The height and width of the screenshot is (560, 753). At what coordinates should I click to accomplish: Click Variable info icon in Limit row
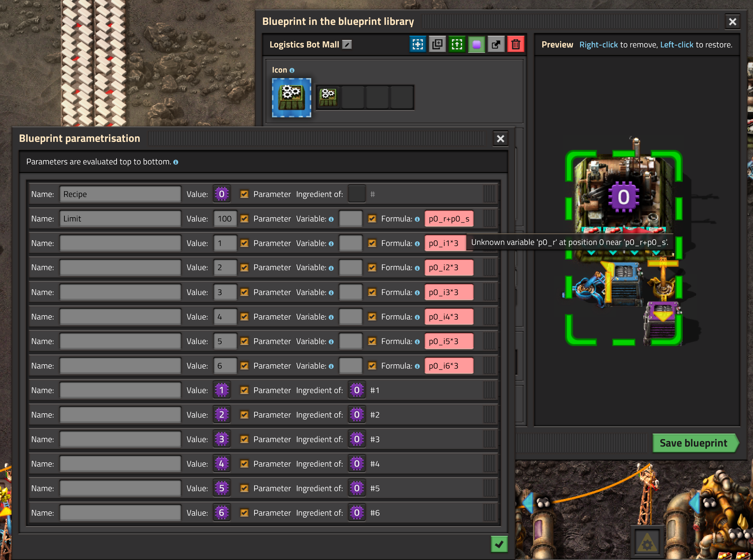pyautogui.click(x=331, y=219)
